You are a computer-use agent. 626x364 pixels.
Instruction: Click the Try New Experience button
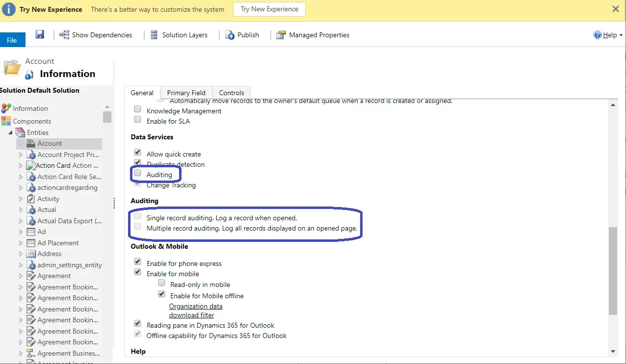pos(269,9)
